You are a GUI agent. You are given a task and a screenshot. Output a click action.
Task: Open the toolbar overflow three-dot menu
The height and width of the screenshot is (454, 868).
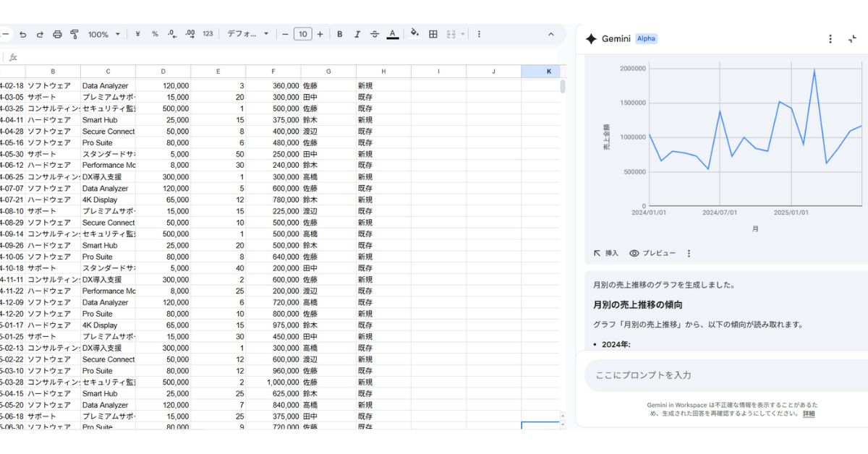pos(479,34)
